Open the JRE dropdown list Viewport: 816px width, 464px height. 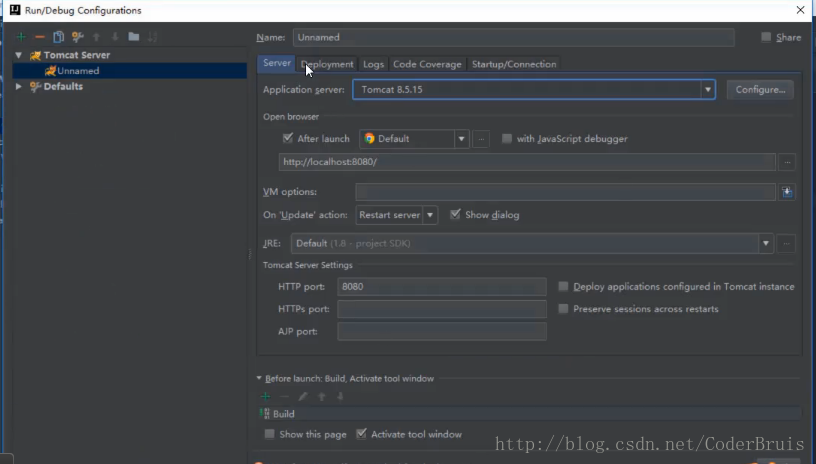pos(766,243)
